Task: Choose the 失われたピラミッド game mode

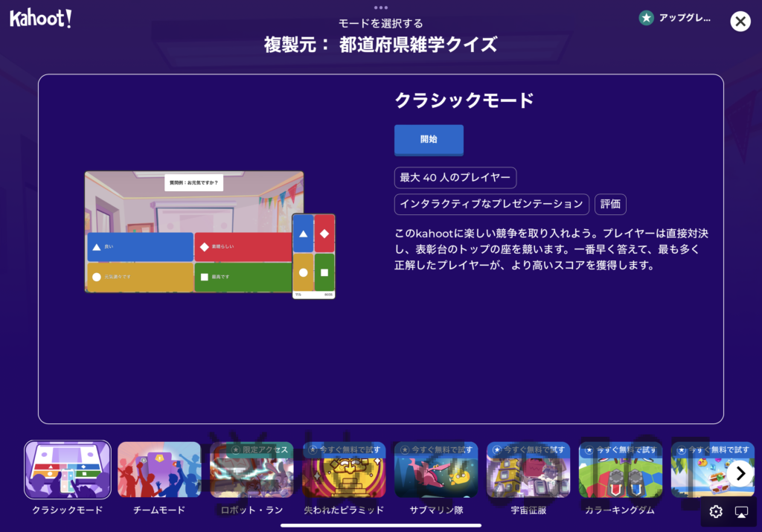Action: click(x=344, y=469)
